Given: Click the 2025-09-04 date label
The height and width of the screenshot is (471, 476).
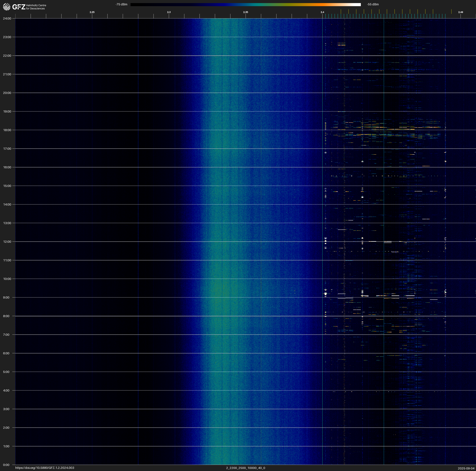Looking at the screenshot, I should (x=466, y=468).
